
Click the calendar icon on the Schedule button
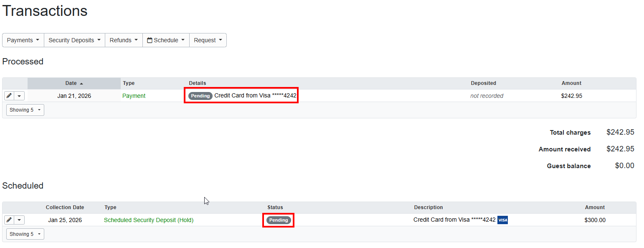[150, 40]
